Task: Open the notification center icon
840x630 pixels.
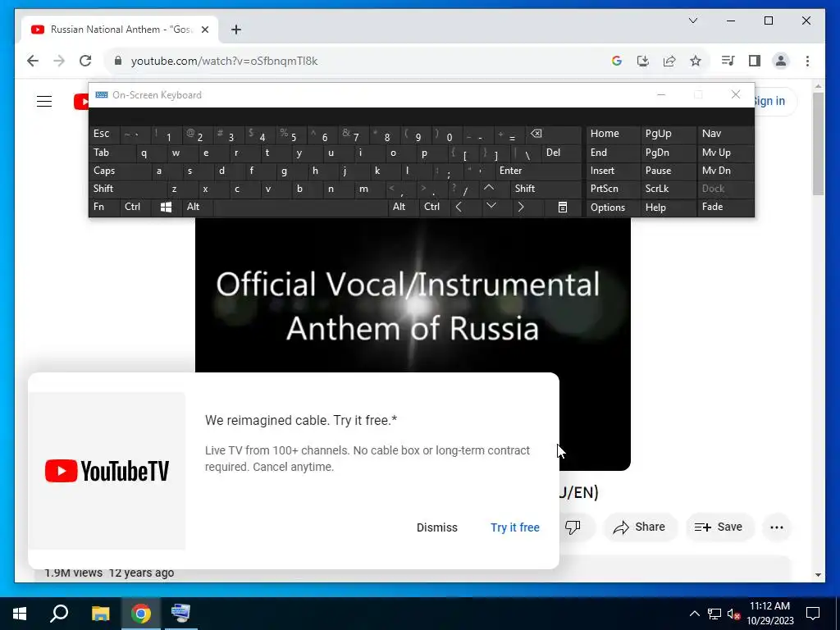Action: tap(813, 614)
